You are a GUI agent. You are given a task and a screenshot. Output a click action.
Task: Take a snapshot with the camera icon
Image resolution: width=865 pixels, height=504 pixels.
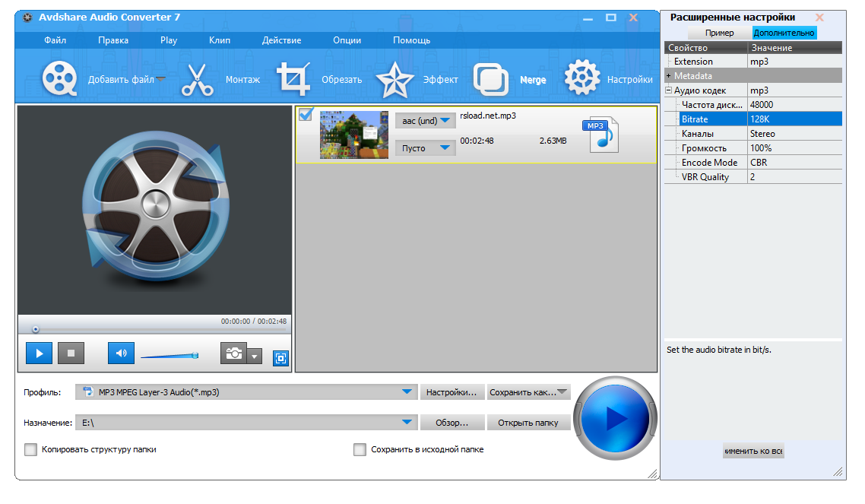(233, 353)
